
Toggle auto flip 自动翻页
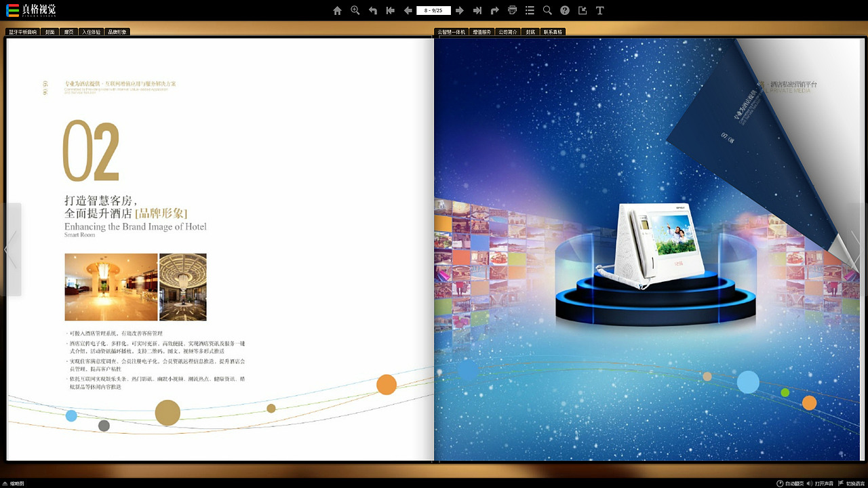point(790,483)
